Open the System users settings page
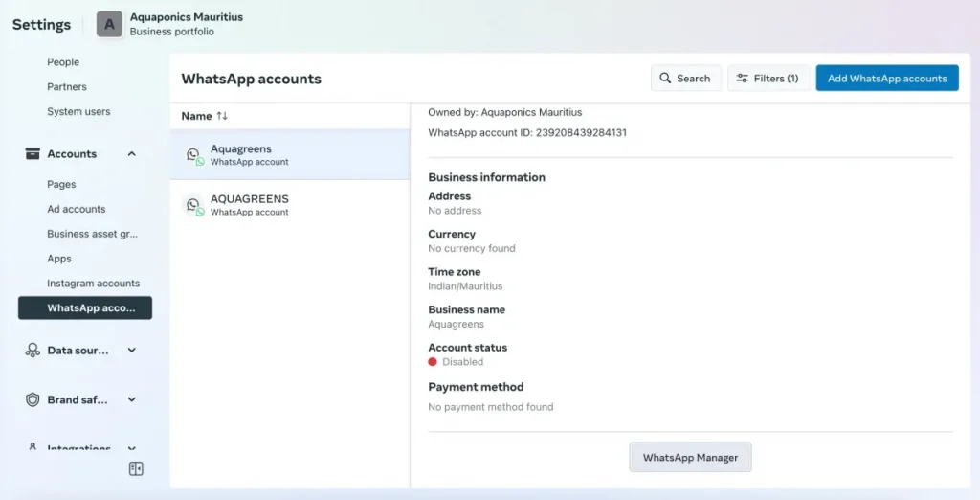Screen dimensions: 980x500 click(x=78, y=112)
